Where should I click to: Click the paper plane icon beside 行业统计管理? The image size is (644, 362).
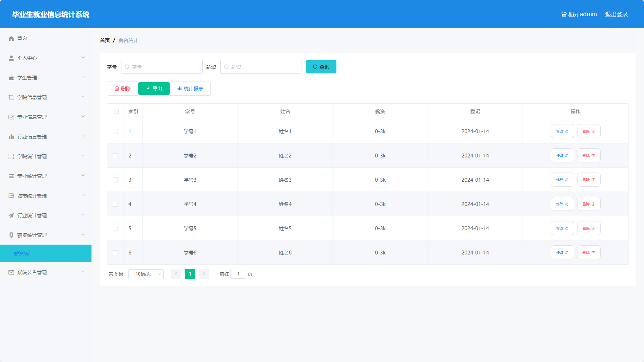(x=11, y=215)
